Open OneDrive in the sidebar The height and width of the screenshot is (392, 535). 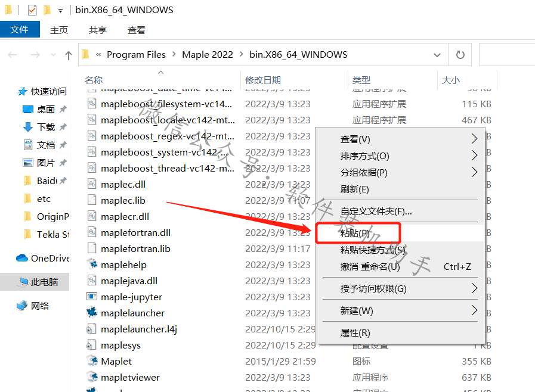(x=43, y=258)
